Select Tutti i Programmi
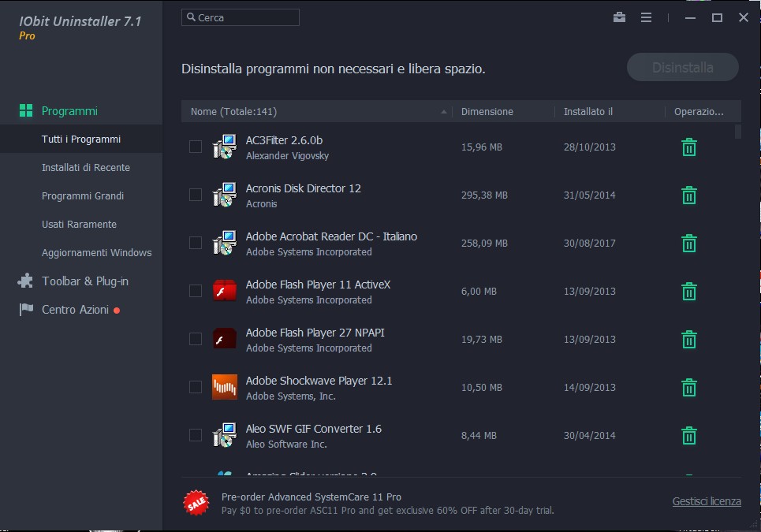Screen dimensions: 761x532 point(81,140)
